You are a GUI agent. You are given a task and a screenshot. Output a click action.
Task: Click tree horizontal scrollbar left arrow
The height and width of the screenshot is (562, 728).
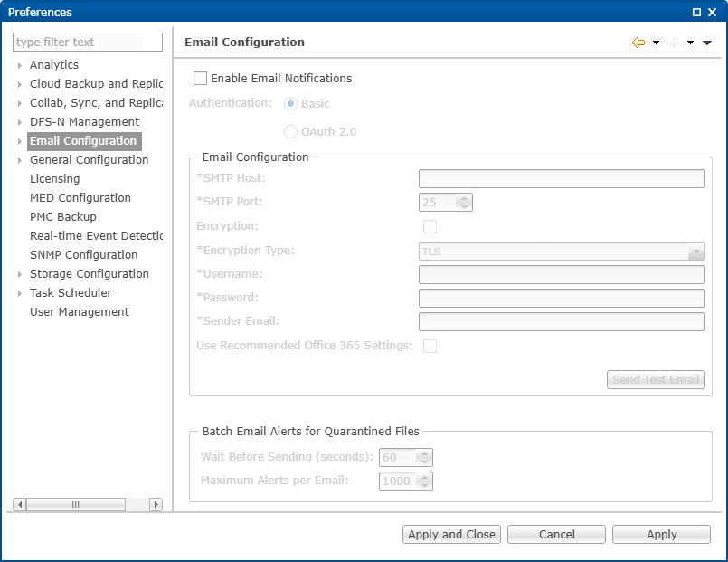20,504
